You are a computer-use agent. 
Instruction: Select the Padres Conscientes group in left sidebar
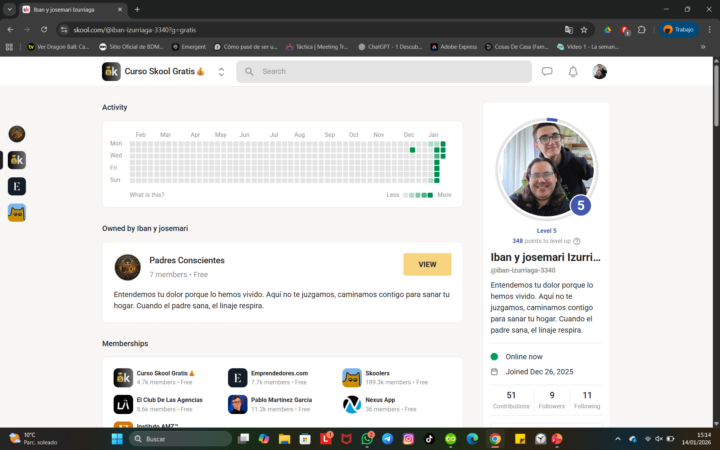pos(17,134)
